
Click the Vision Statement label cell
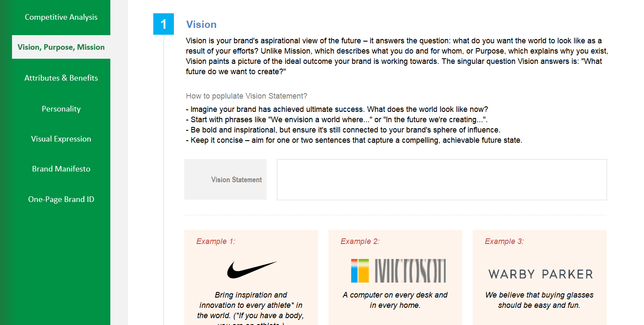point(225,179)
